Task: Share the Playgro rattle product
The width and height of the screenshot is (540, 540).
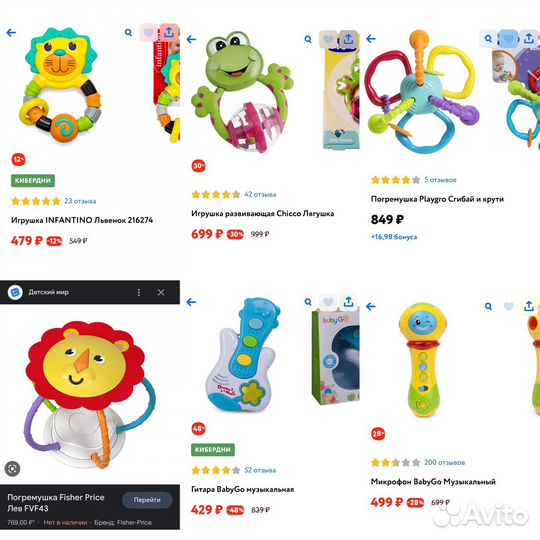Action: tap(529, 38)
